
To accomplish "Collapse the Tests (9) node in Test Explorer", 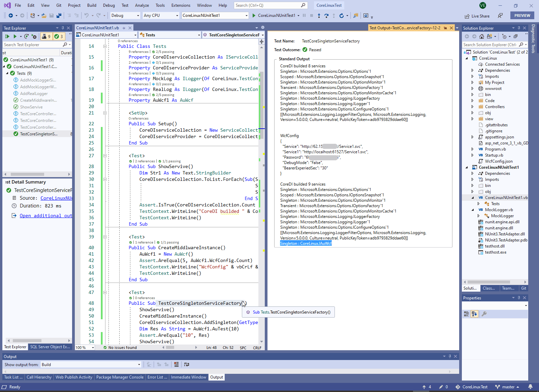I will pyautogui.click(x=7, y=73).
